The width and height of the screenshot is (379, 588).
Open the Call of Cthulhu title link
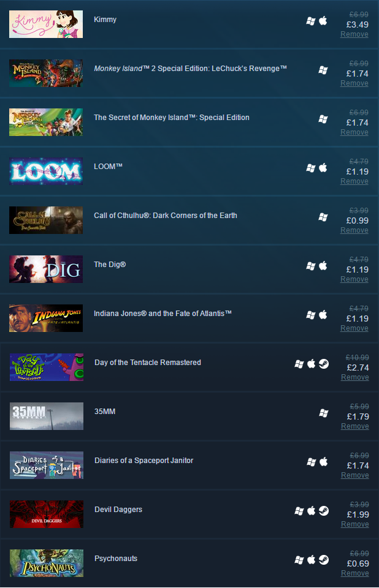165,216
